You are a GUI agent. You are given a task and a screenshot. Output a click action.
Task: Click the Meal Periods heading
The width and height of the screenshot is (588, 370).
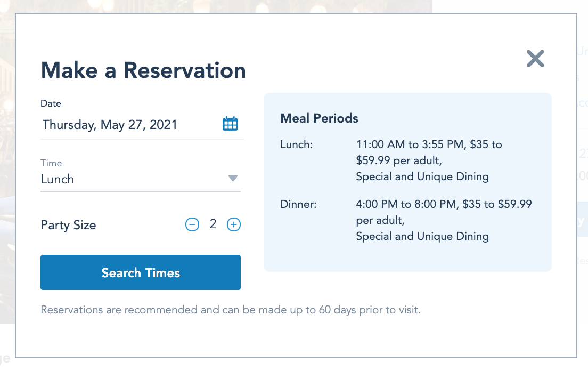(319, 118)
